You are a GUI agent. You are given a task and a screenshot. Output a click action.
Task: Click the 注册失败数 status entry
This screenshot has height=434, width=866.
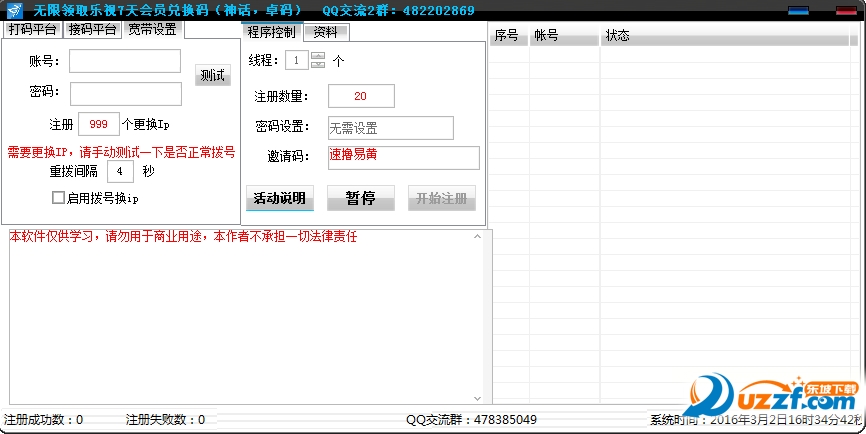pyautogui.click(x=165, y=420)
